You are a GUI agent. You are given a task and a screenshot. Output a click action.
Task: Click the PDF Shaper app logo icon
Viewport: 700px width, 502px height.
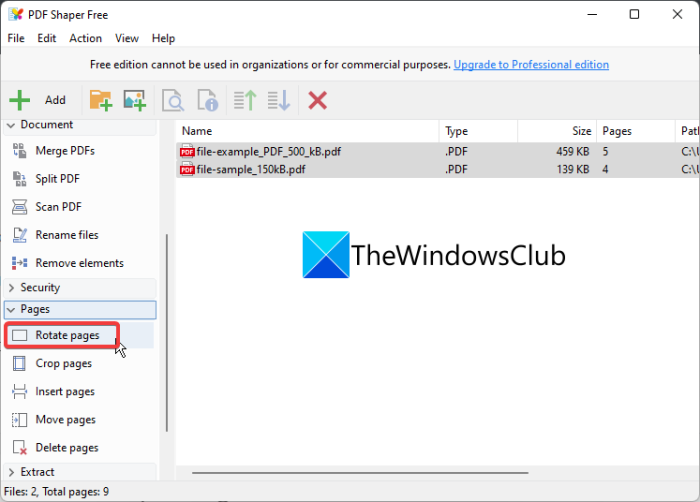(x=16, y=14)
